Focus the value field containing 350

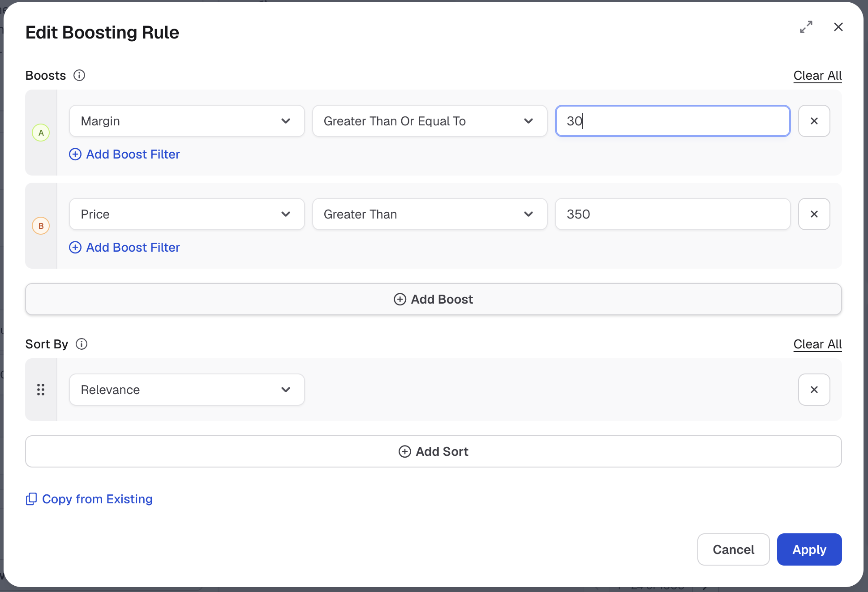[x=673, y=214]
